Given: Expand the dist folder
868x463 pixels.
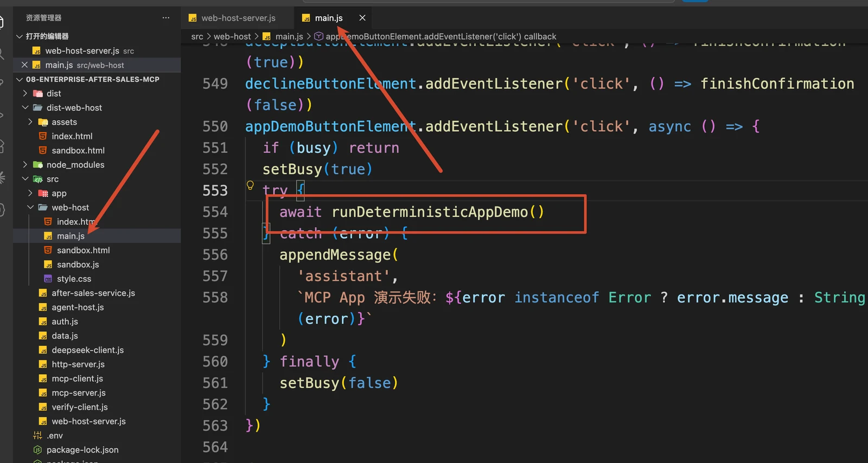Looking at the screenshot, I should point(25,93).
